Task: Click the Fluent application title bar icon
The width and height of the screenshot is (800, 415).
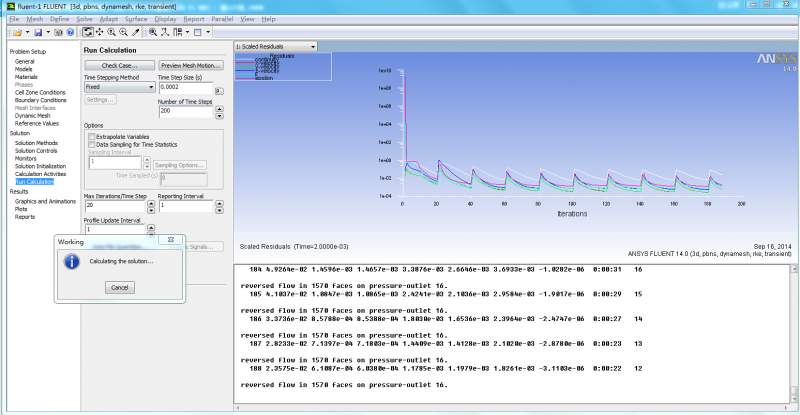Action: click(x=11, y=6)
